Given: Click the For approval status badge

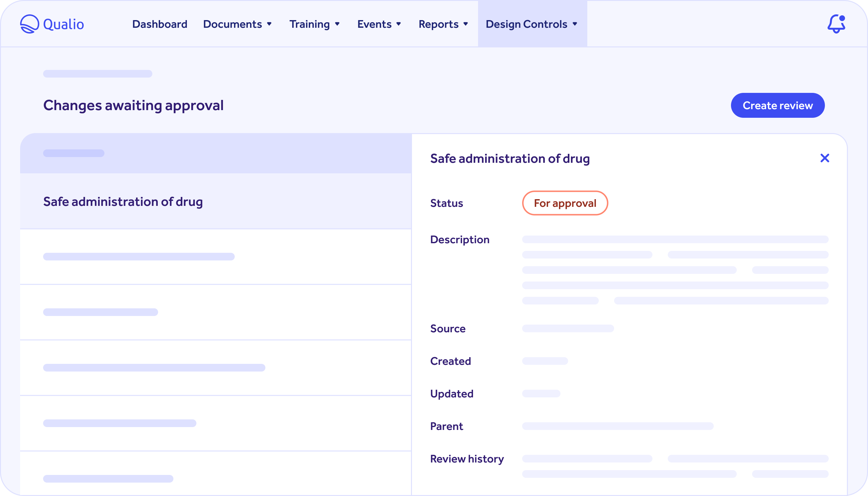Looking at the screenshot, I should click(565, 203).
